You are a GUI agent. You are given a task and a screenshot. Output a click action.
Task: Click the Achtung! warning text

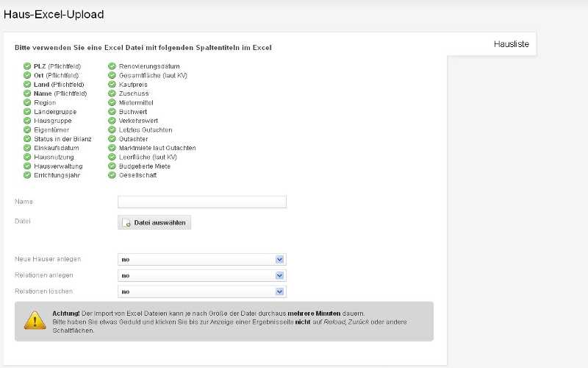pos(66,314)
